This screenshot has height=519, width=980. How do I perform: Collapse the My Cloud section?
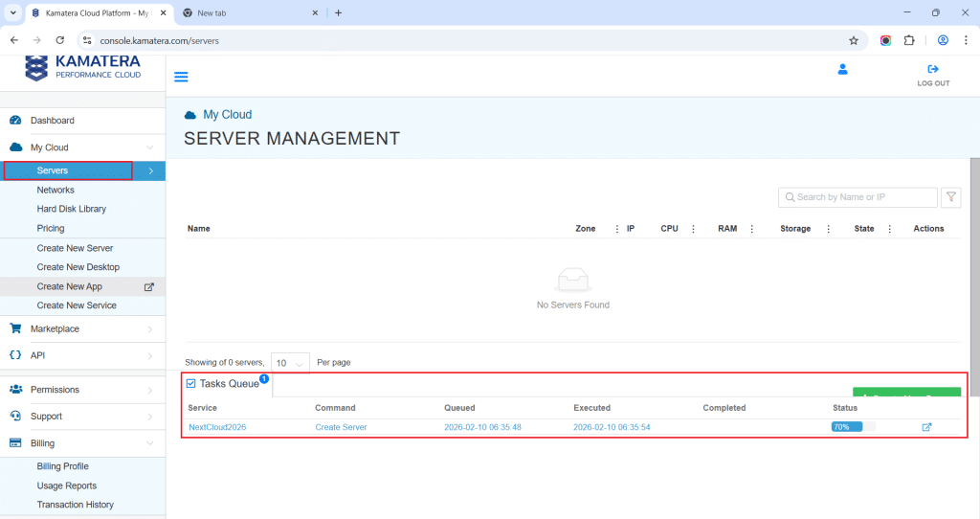click(150, 147)
